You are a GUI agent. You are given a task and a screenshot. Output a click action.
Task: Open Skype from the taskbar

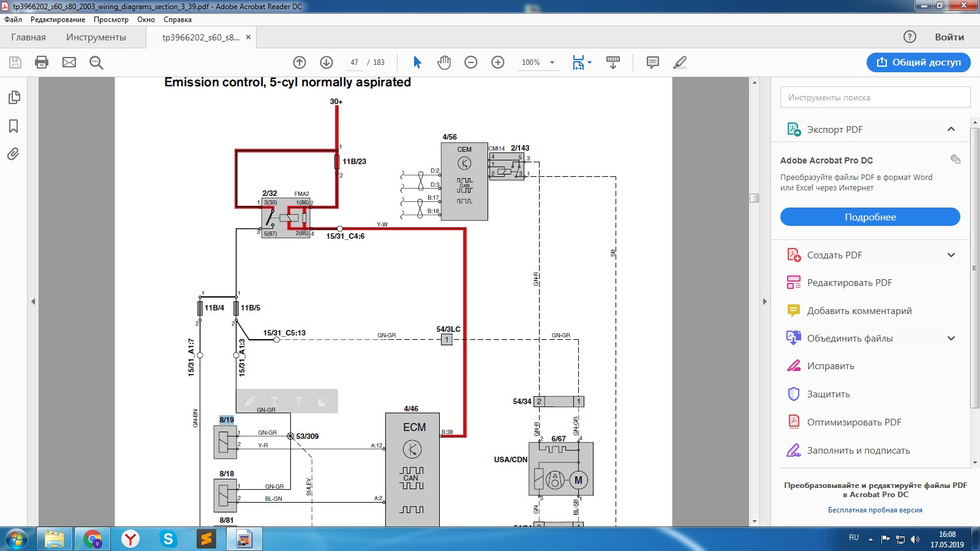(168, 539)
